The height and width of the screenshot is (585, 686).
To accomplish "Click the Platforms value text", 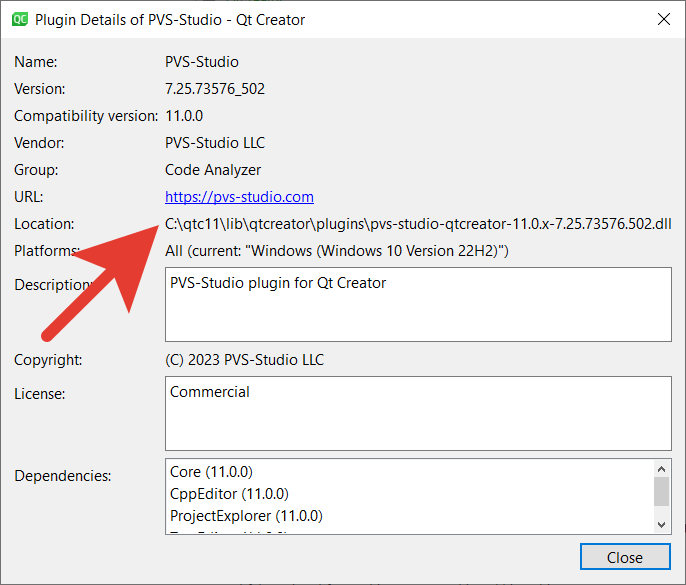I will pyautogui.click(x=336, y=251).
